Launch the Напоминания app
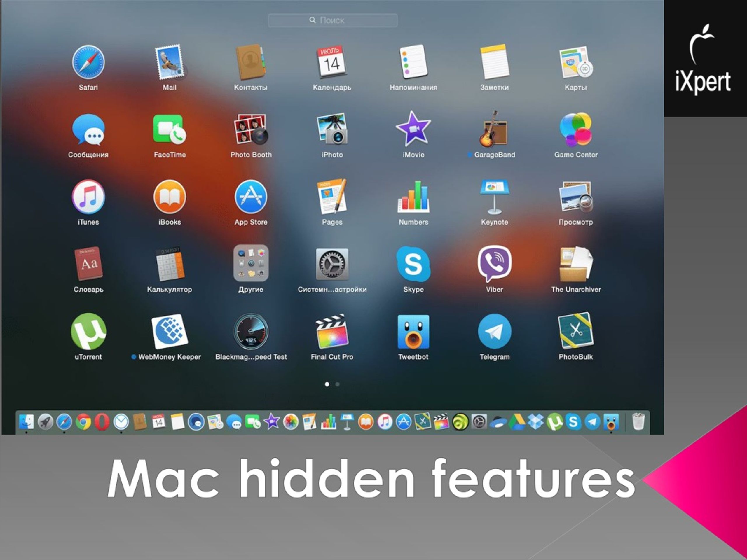This screenshot has width=747, height=560. coord(413,62)
